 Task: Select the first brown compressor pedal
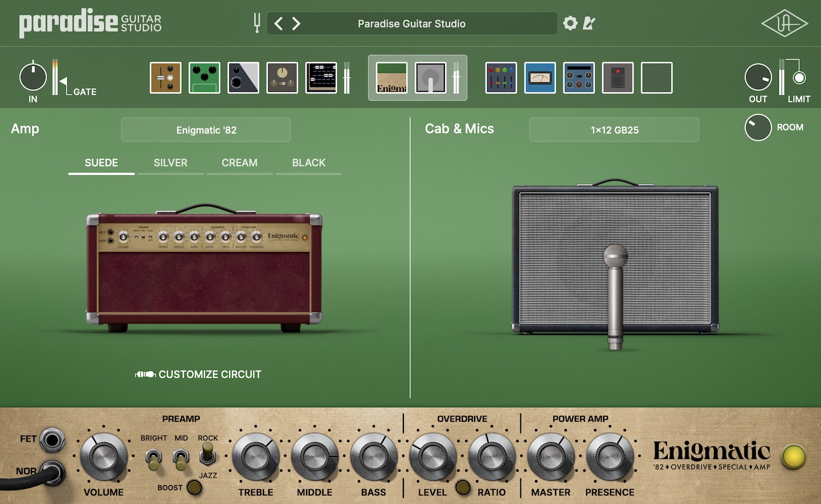pyautogui.click(x=165, y=78)
